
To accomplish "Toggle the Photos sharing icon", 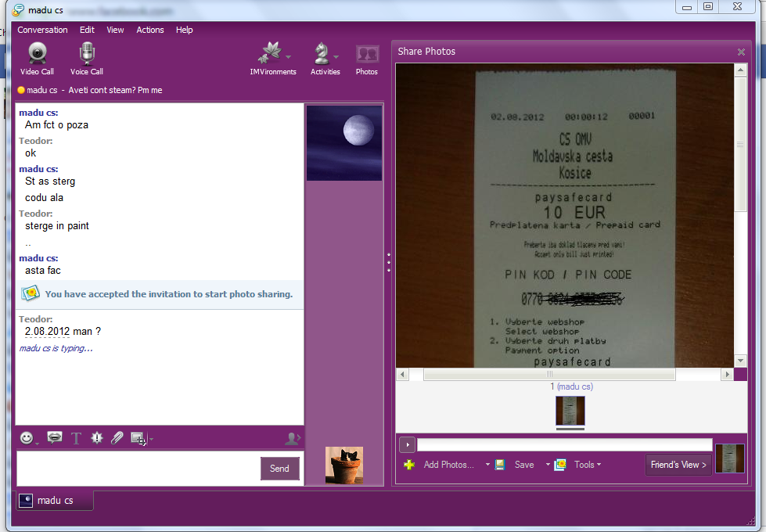I will click(x=367, y=54).
